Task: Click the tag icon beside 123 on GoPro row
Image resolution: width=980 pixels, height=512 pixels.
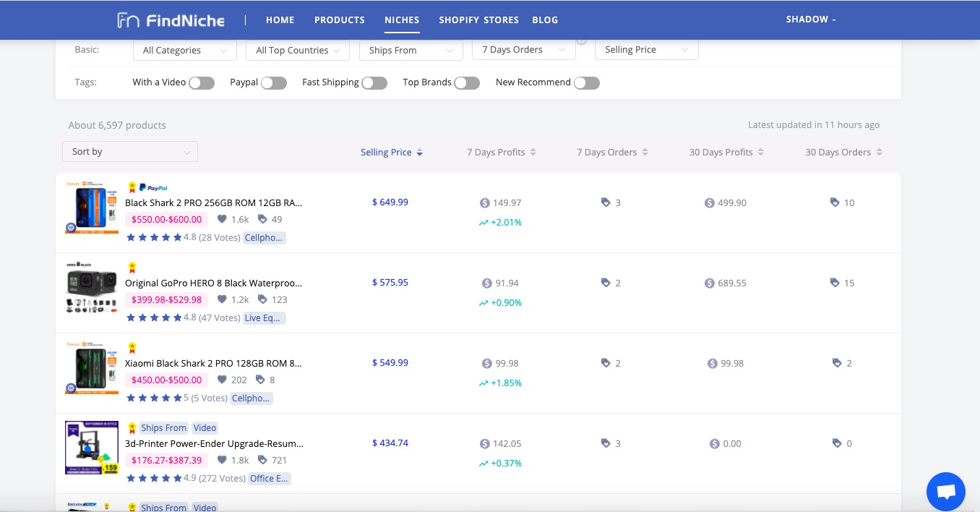Action: (262, 299)
